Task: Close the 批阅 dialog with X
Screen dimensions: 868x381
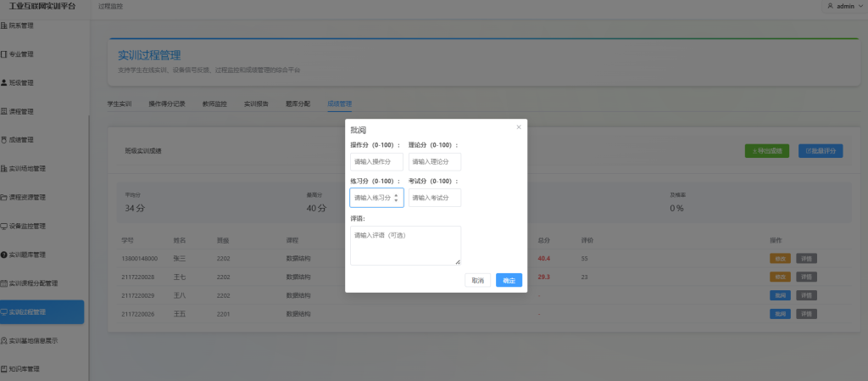Action: click(x=519, y=127)
